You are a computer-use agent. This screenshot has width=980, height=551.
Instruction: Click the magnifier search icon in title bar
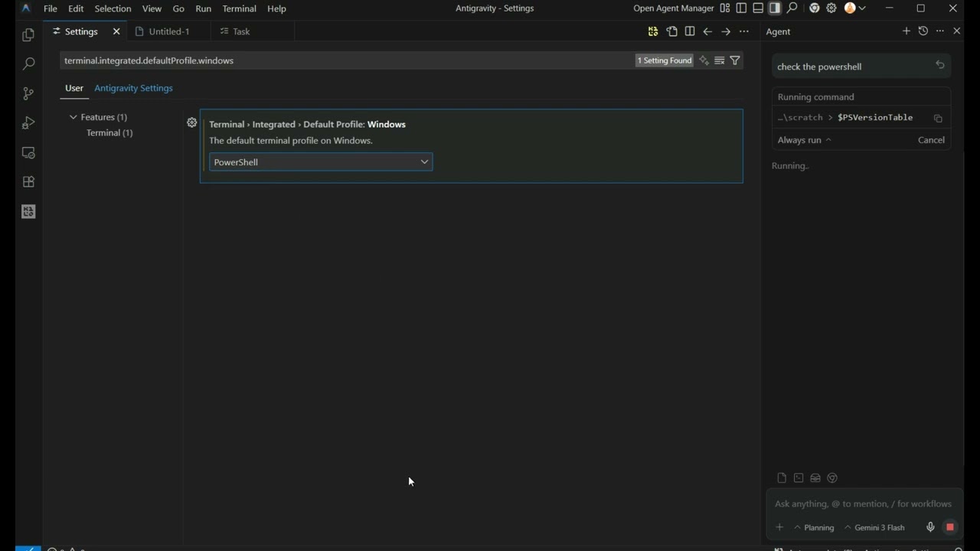tap(792, 8)
